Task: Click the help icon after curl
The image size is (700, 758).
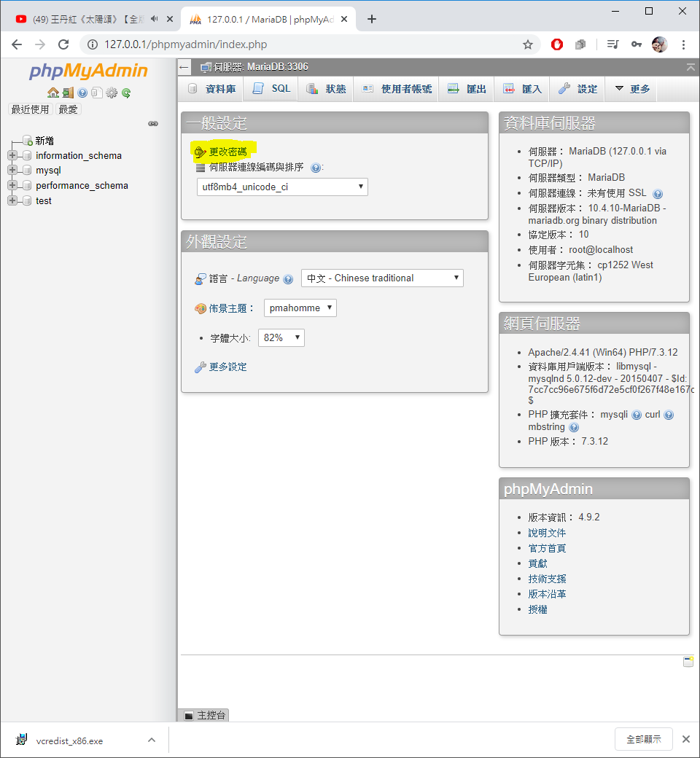Action: point(669,415)
